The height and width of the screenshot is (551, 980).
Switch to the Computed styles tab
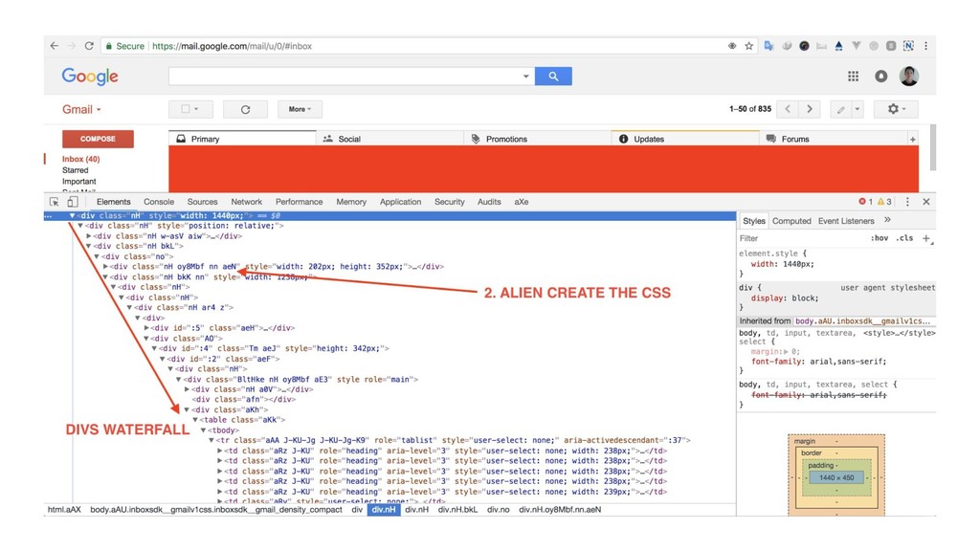pyautogui.click(x=791, y=221)
